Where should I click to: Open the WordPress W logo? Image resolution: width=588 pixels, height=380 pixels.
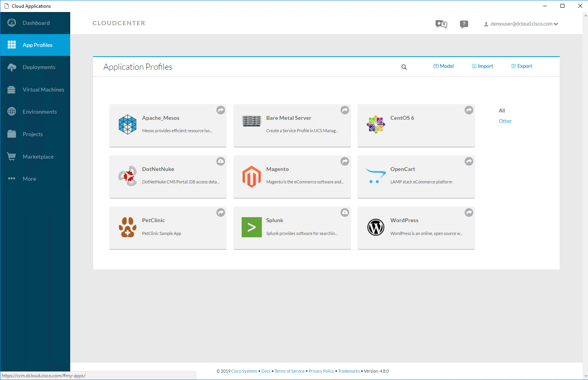[x=376, y=227]
